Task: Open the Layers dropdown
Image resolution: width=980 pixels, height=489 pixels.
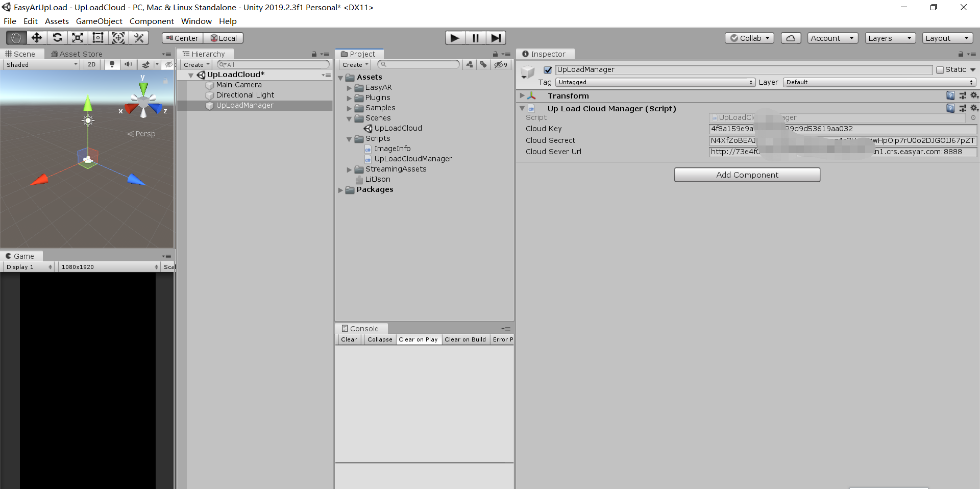Action: click(x=890, y=38)
